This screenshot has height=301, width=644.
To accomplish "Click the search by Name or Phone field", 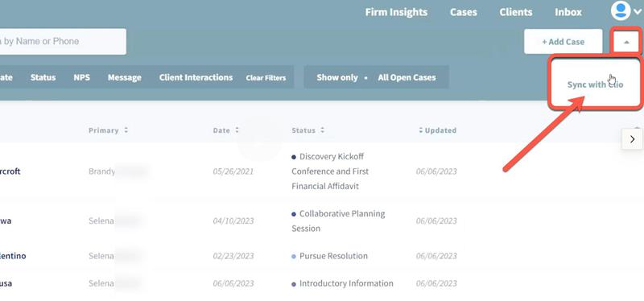I will [x=63, y=42].
